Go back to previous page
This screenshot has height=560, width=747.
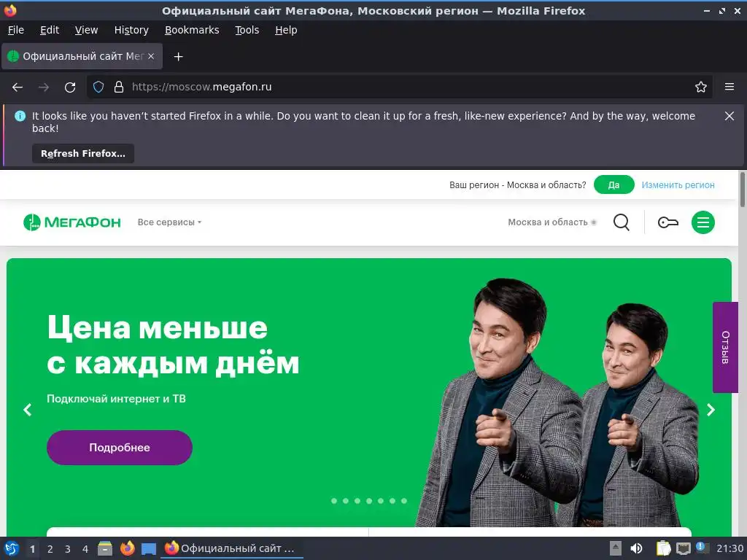[x=18, y=87]
